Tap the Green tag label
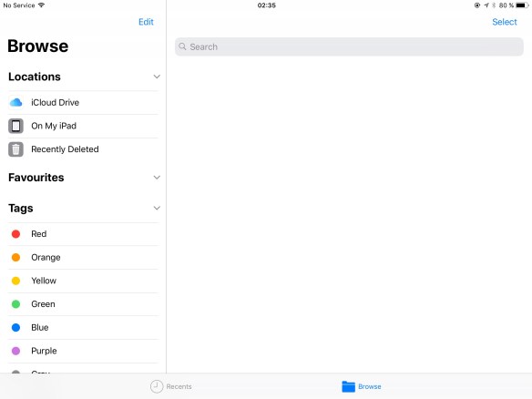Screen dimensions: 532x399 point(43,304)
